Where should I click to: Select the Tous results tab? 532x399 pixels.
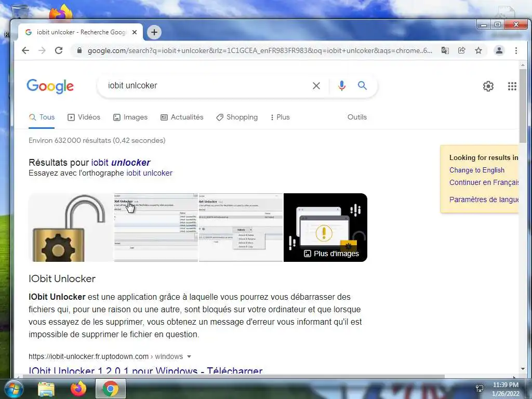42,117
